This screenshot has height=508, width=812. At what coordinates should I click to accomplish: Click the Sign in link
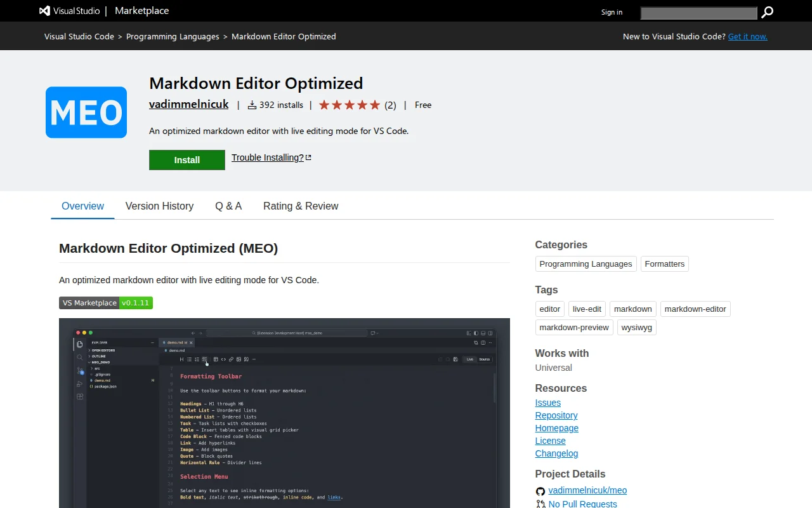point(612,12)
